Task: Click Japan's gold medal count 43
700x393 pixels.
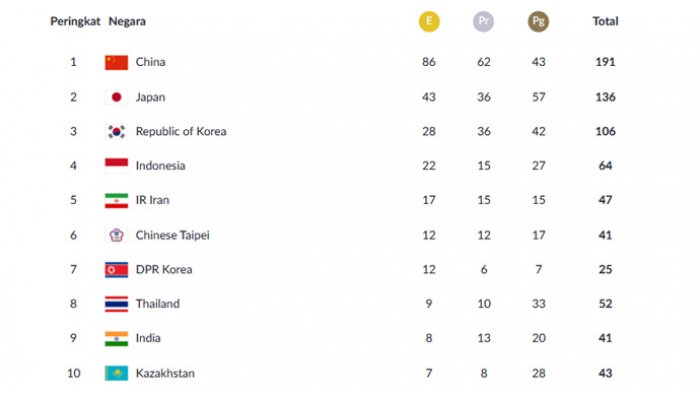Action: pos(429,97)
